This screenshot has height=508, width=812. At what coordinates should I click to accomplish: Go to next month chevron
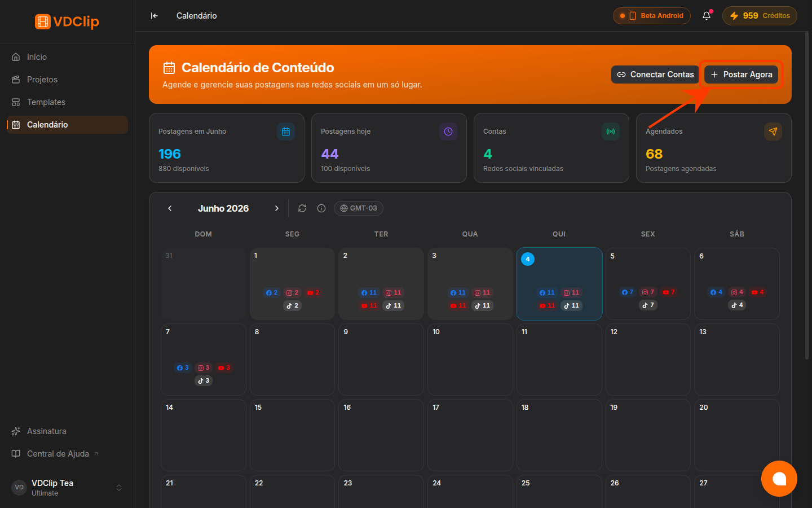click(277, 208)
